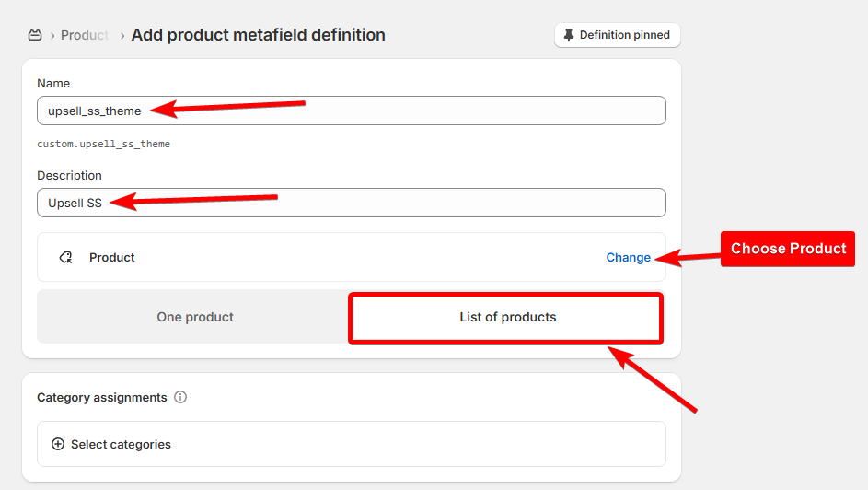
Task: Click the first breadcrumb chevron separator
Action: click(x=52, y=35)
